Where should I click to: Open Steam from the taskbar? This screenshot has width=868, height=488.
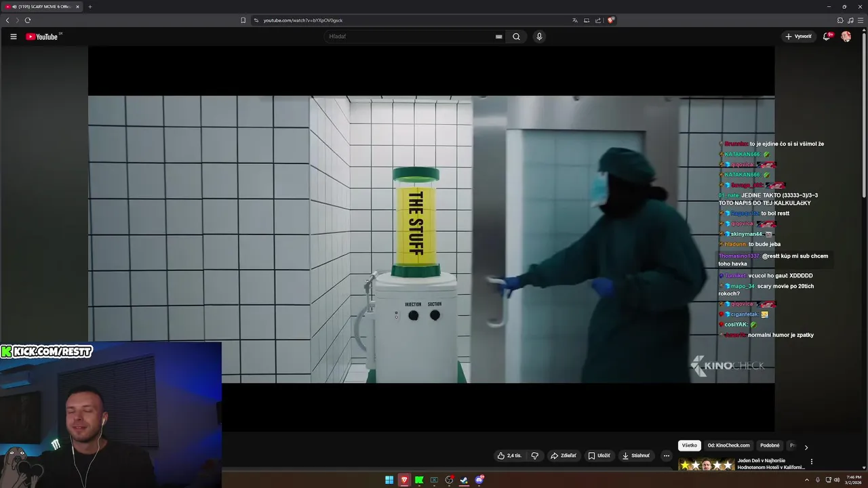coord(464,480)
